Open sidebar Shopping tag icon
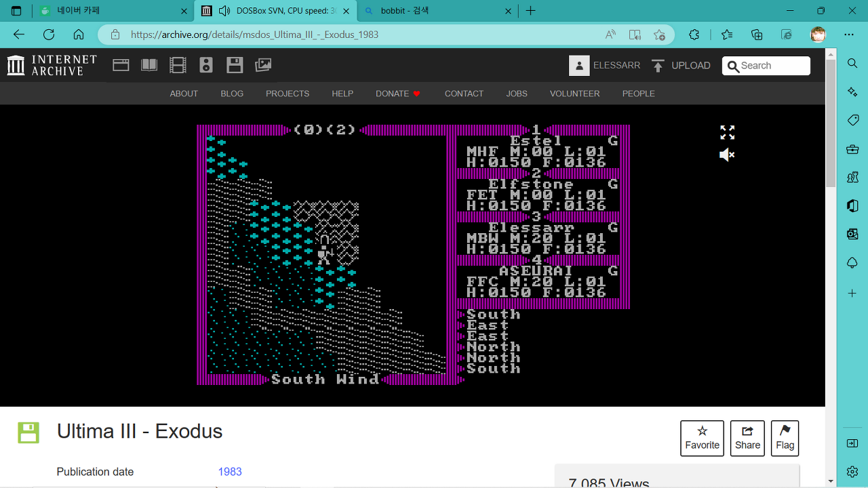 [x=852, y=120]
